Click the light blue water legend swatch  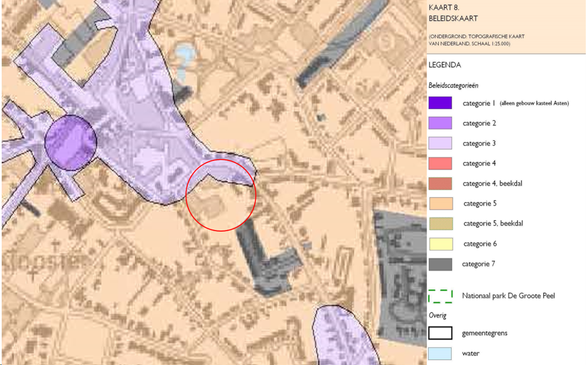pos(440,354)
